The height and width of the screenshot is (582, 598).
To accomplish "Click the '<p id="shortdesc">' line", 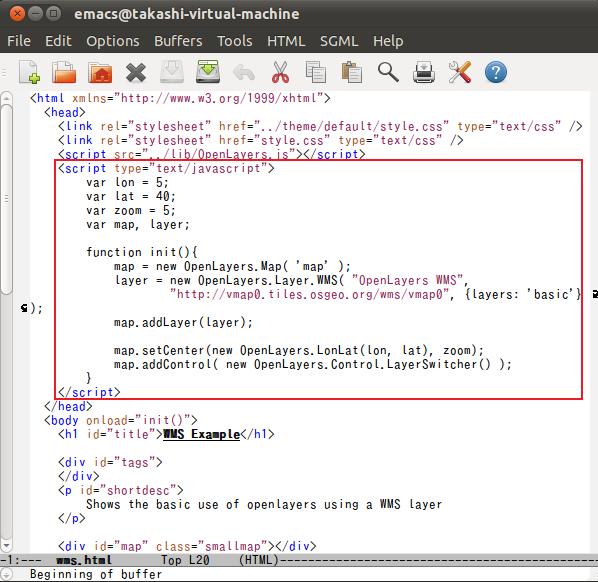I will (121, 490).
